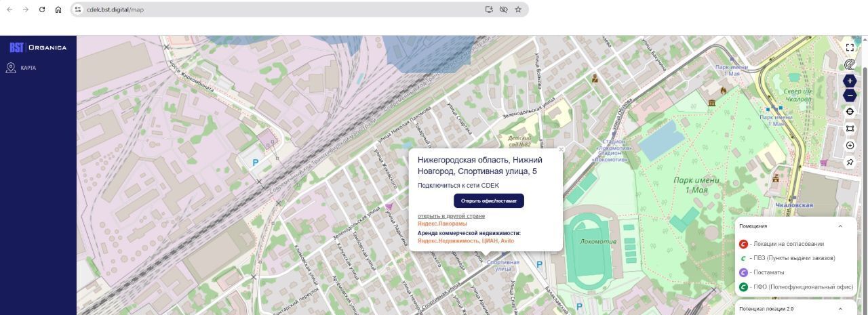Click ПВЗ legend green icon
Image resolution: width=868 pixels, height=315 pixels.
[x=743, y=258]
